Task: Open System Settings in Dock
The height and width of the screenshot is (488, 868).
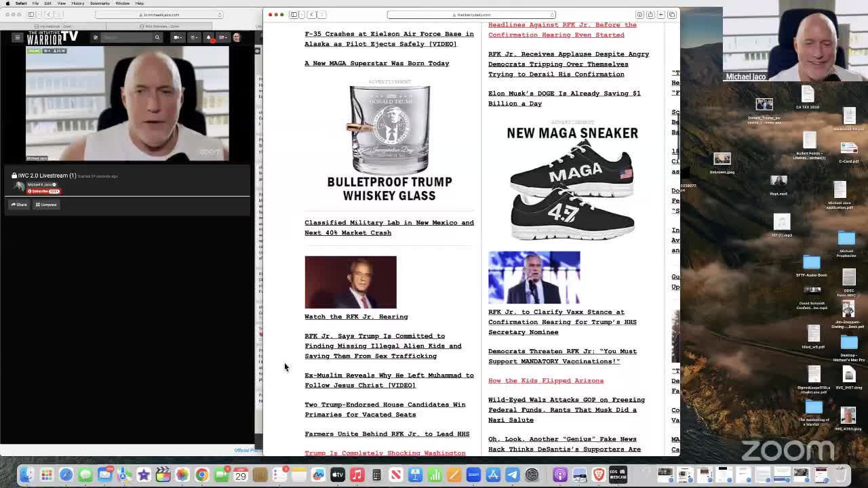Action: (532, 475)
